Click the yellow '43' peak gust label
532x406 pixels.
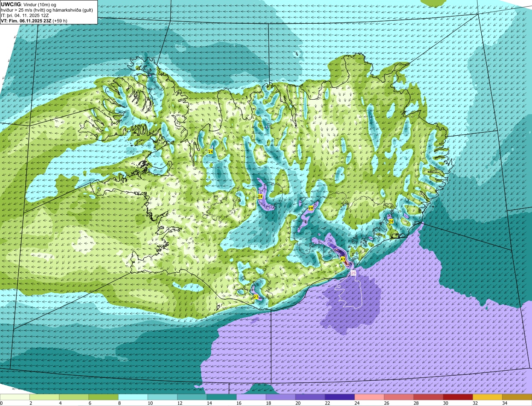click(343, 259)
